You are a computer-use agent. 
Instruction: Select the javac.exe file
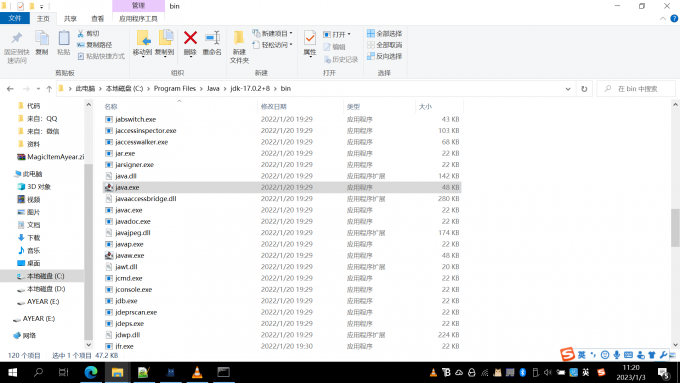[282, 210]
